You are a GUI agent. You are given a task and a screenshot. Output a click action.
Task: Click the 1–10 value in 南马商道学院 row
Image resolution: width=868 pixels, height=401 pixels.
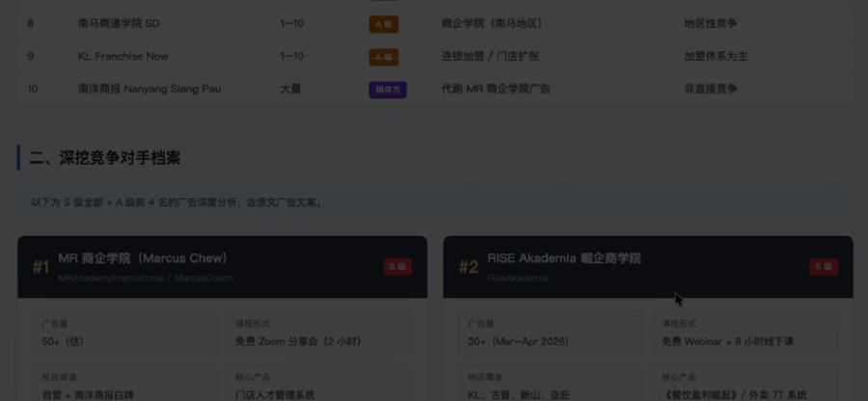tap(291, 24)
